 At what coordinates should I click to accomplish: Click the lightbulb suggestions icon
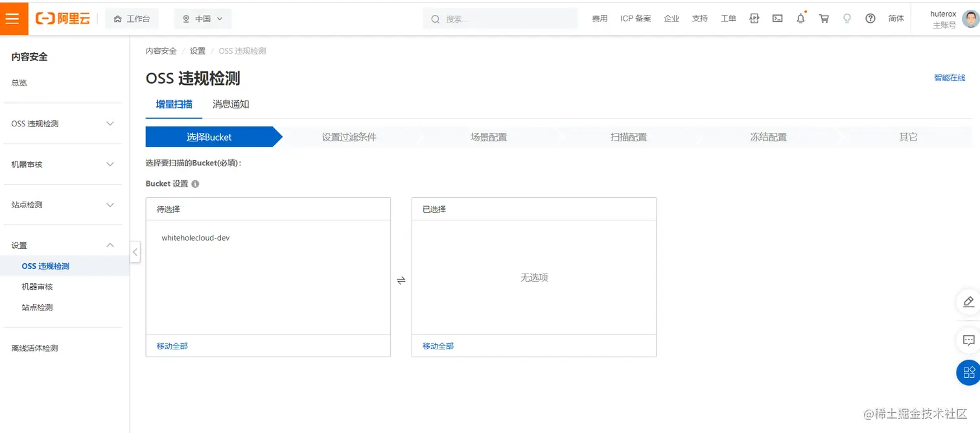click(847, 18)
